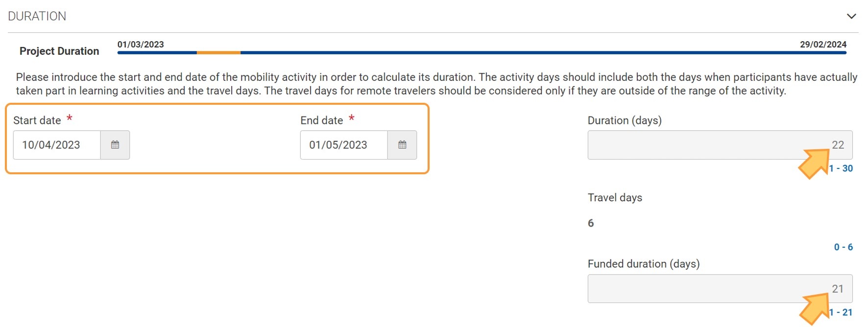Click the 01/03/2023 project start marker
Image resolution: width=868 pixels, height=327 pixels.
[x=141, y=45]
